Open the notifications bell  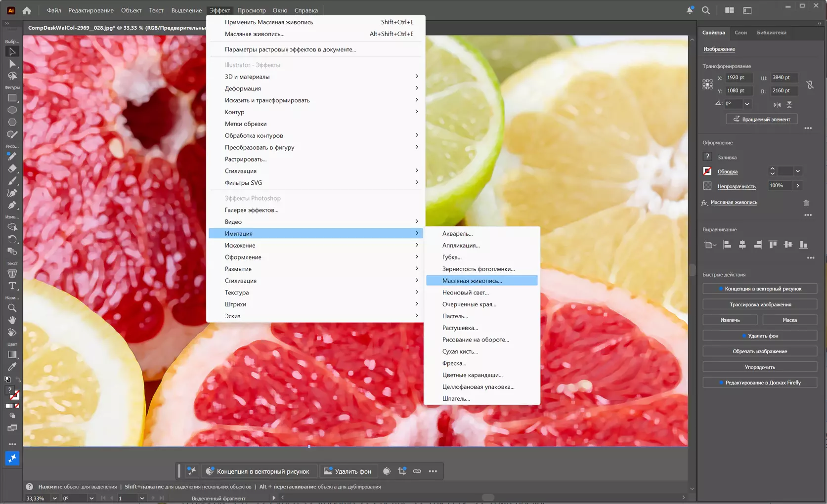690,10
